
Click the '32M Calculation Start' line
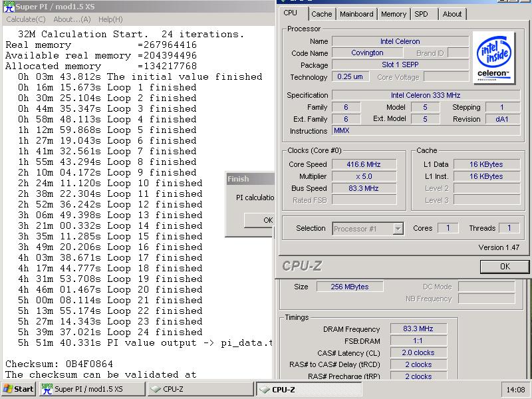[x=131, y=35]
